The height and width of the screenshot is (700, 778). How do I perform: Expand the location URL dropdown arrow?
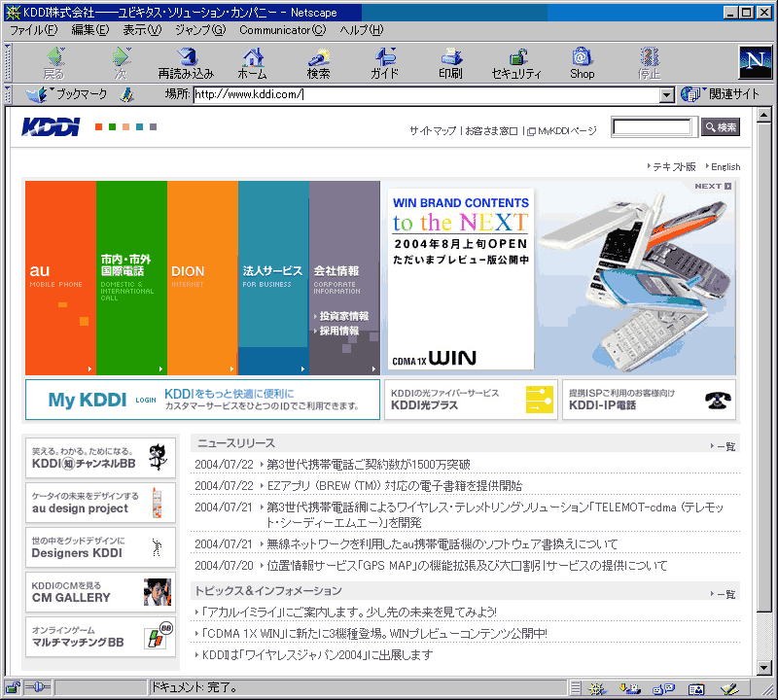point(667,94)
